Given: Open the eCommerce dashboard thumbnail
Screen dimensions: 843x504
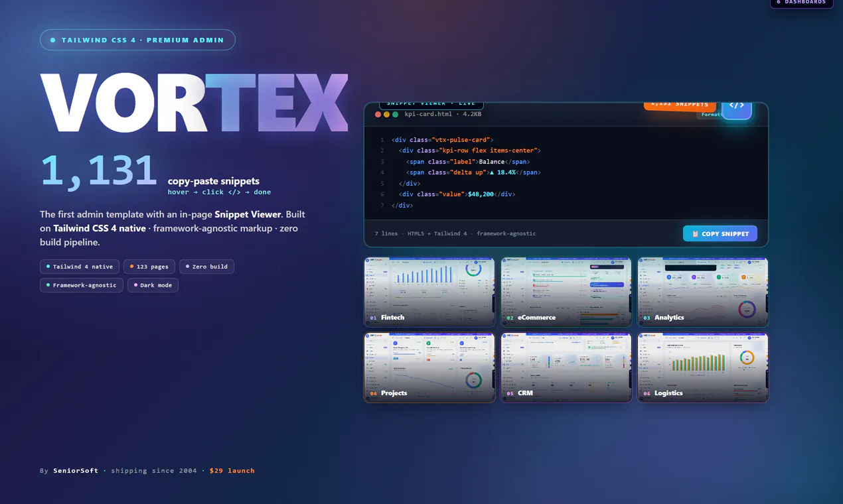Looking at the screenshot, I should (x=566, y=292).
